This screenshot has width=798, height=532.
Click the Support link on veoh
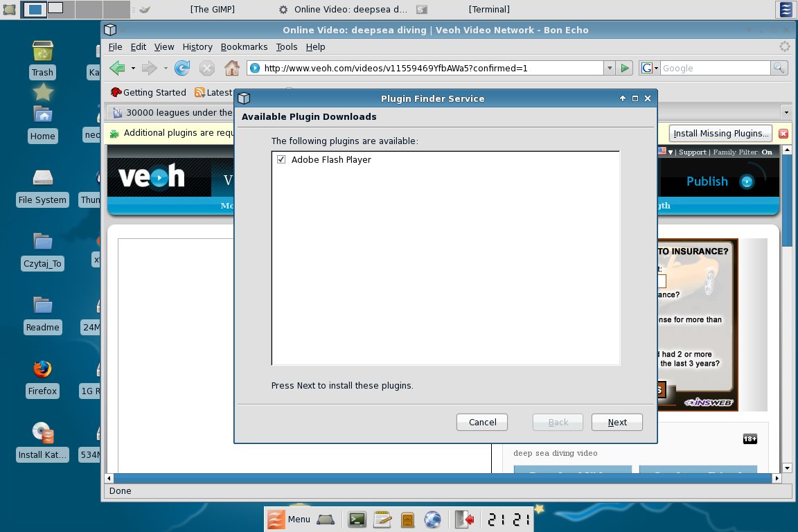[692, 152]
